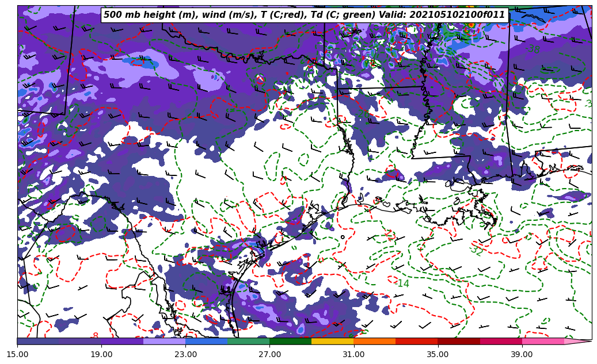Select the pink colorbar segment

[x=543, y=341]
